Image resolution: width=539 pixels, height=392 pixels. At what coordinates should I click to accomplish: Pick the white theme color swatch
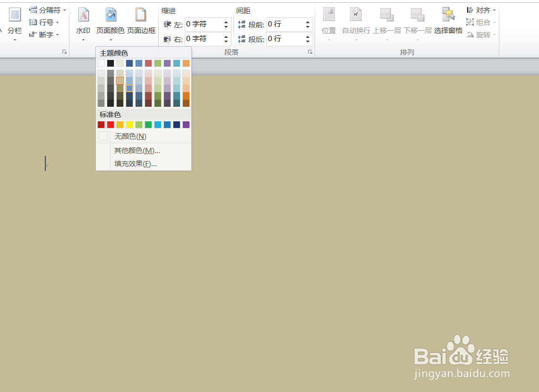click(101, 63)
